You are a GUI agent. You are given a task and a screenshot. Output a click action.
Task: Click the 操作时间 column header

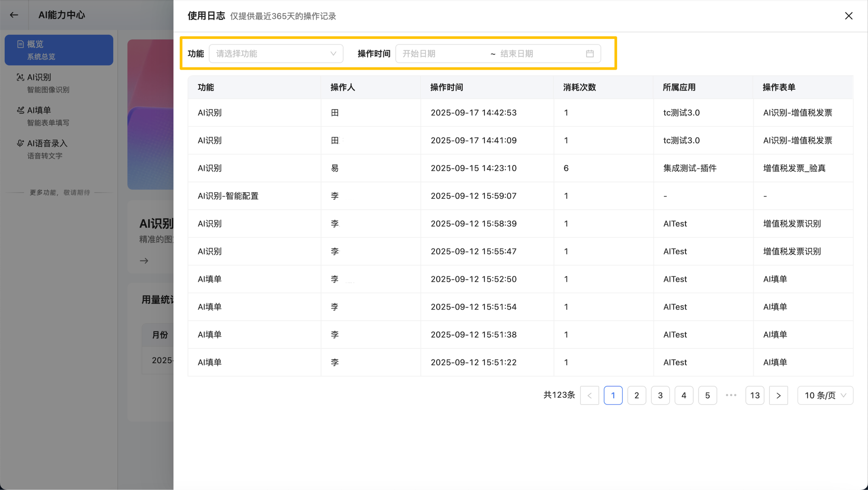[447, 87]
